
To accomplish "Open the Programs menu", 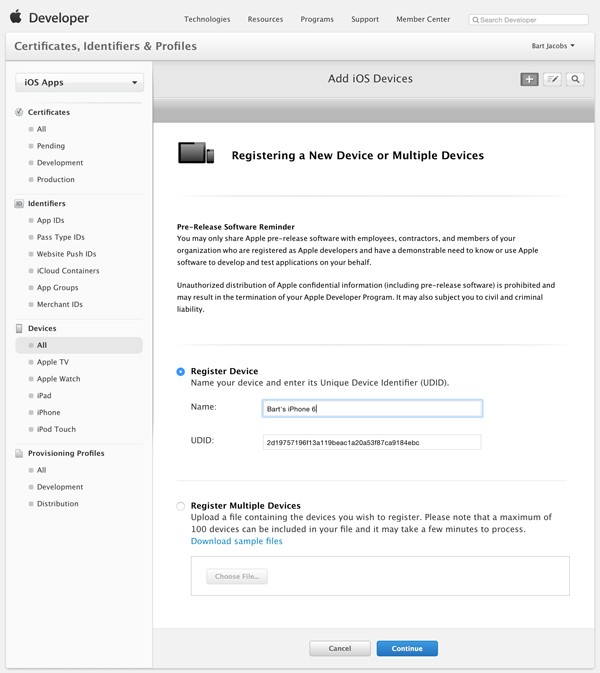I will click(x=317, y=19).
